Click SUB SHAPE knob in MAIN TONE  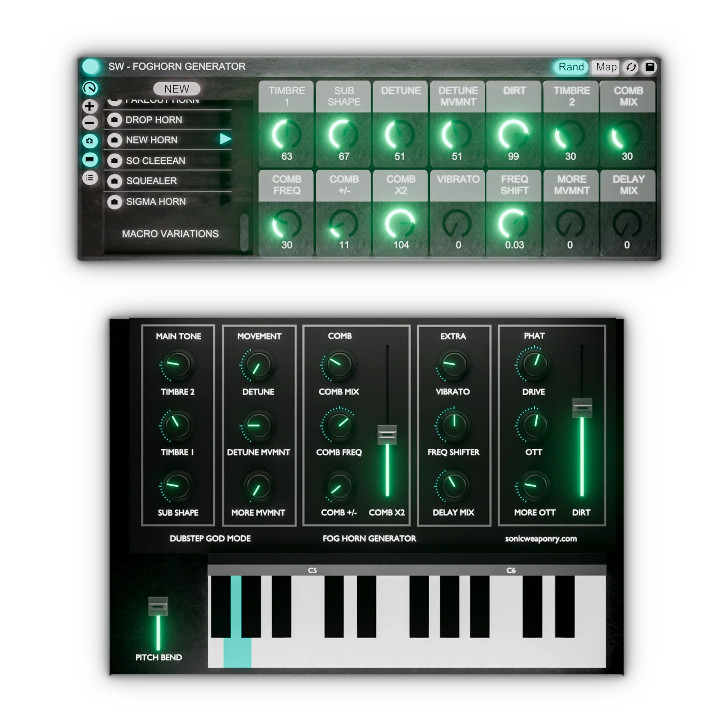177,486
